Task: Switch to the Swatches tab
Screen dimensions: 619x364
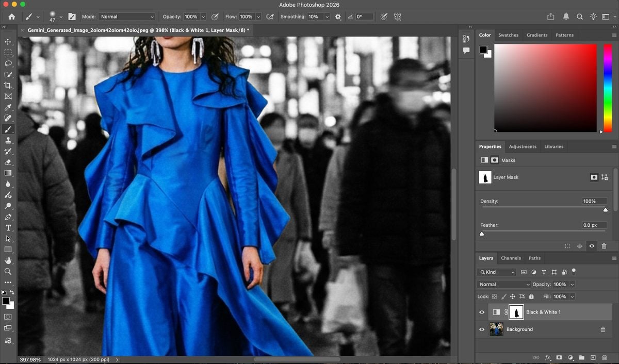Action: 508,35
